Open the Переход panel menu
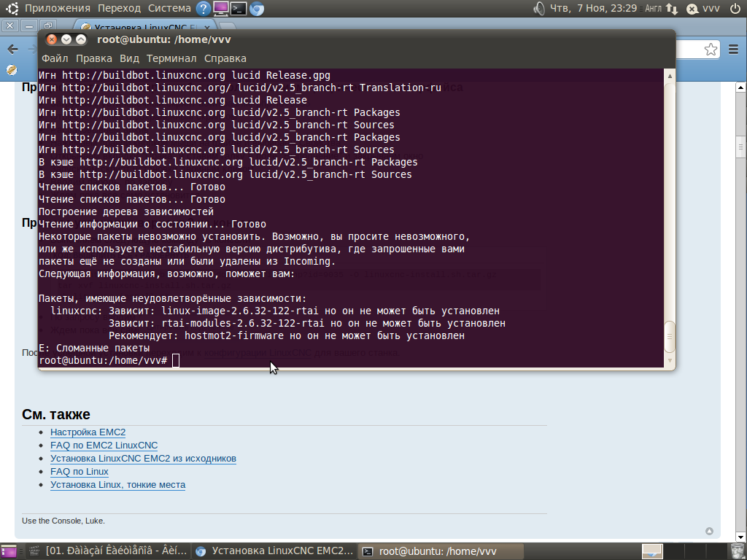 click(x=119, y=9)
